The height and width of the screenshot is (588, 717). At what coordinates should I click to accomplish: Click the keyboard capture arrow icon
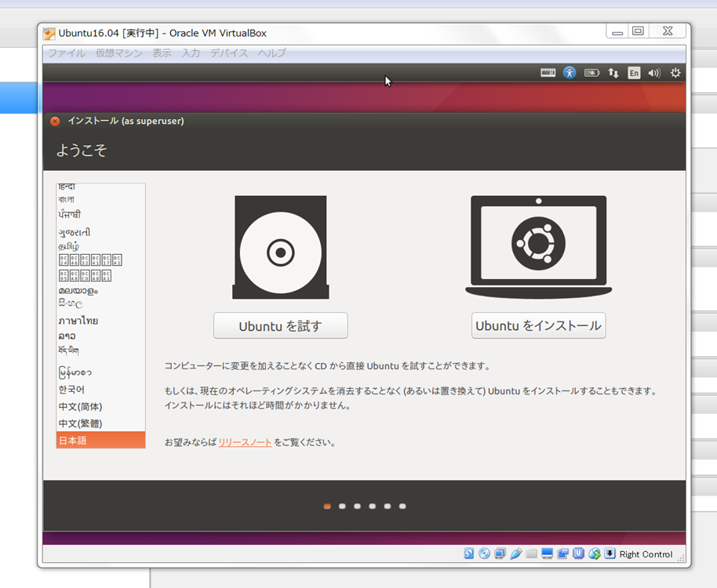[610, 554]
